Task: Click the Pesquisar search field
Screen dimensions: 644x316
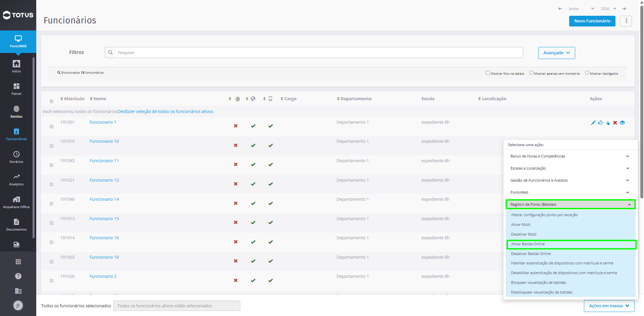Action: point(314,53)
